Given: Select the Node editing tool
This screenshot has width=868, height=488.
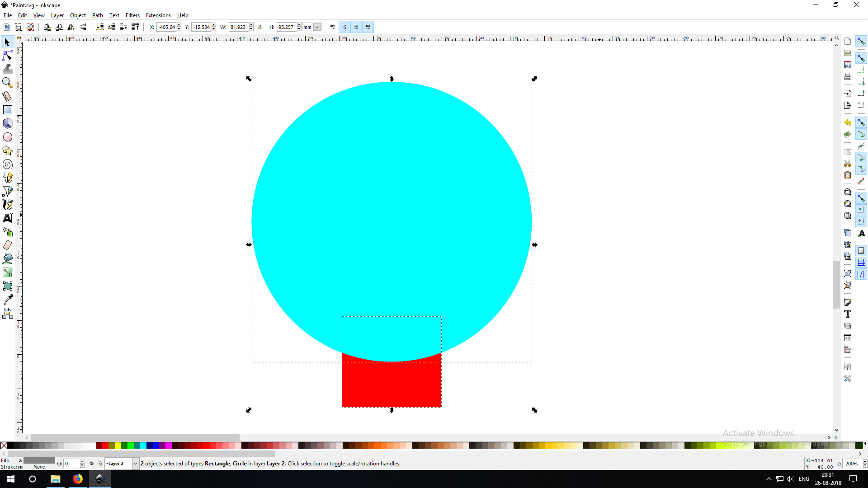Looking at the screenshot, I should coord(7,56).
